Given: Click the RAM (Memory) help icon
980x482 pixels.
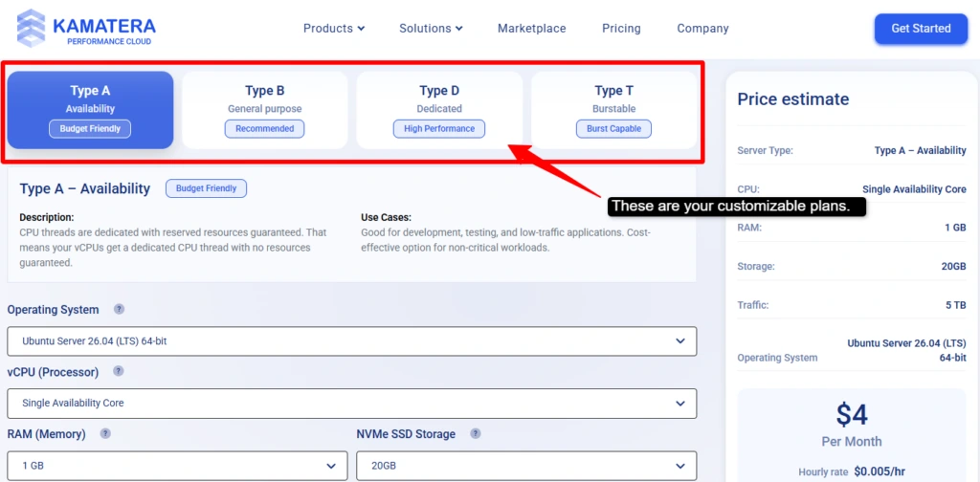Looking at the screenshot, I should click(105, 433).
